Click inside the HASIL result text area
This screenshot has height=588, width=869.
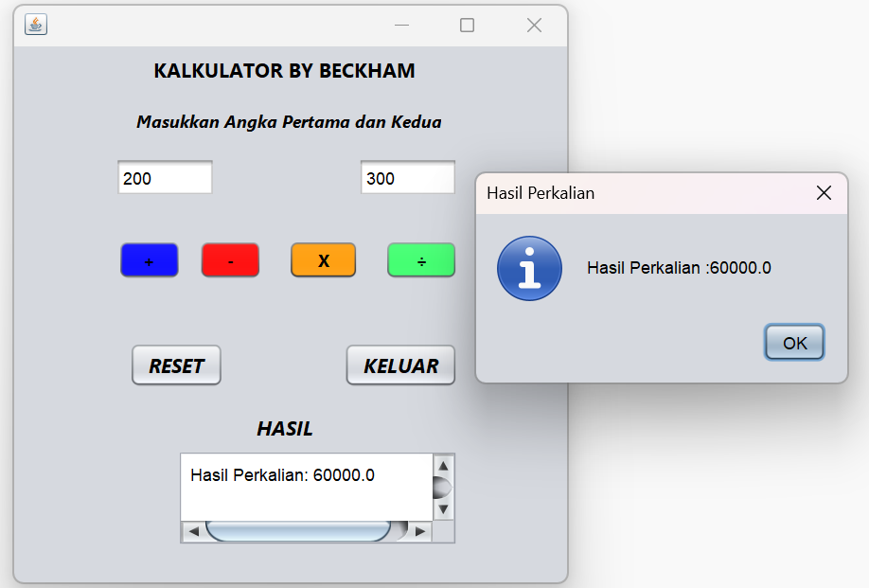point(307,487)
